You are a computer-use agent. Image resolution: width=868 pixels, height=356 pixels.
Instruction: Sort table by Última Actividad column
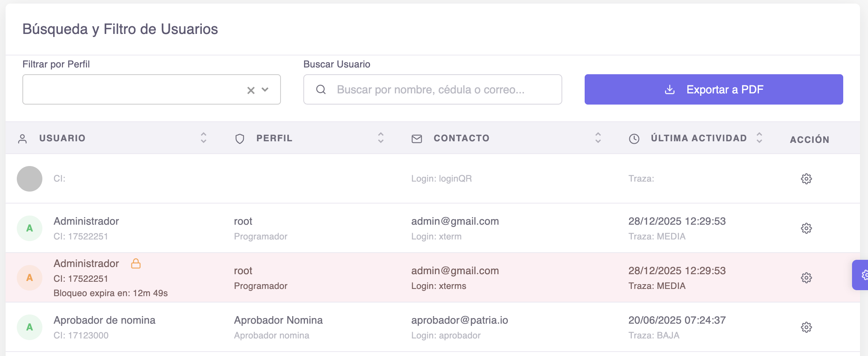click(759, 138)
